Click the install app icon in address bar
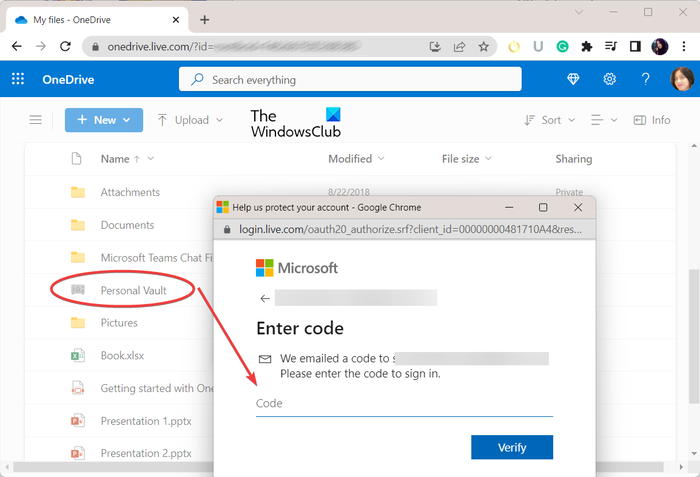Image resolution: width=700 pixels, height=477 pixels. tap(435, 46)
